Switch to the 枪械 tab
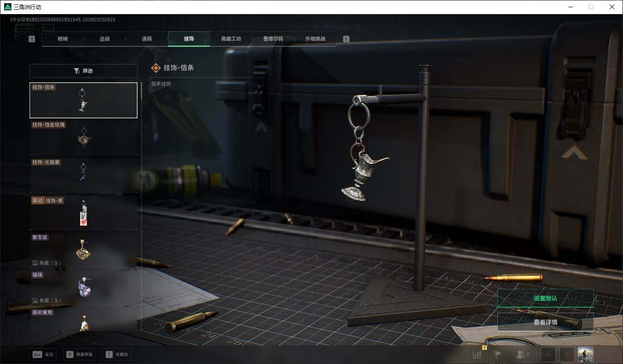 pos(63,39)
